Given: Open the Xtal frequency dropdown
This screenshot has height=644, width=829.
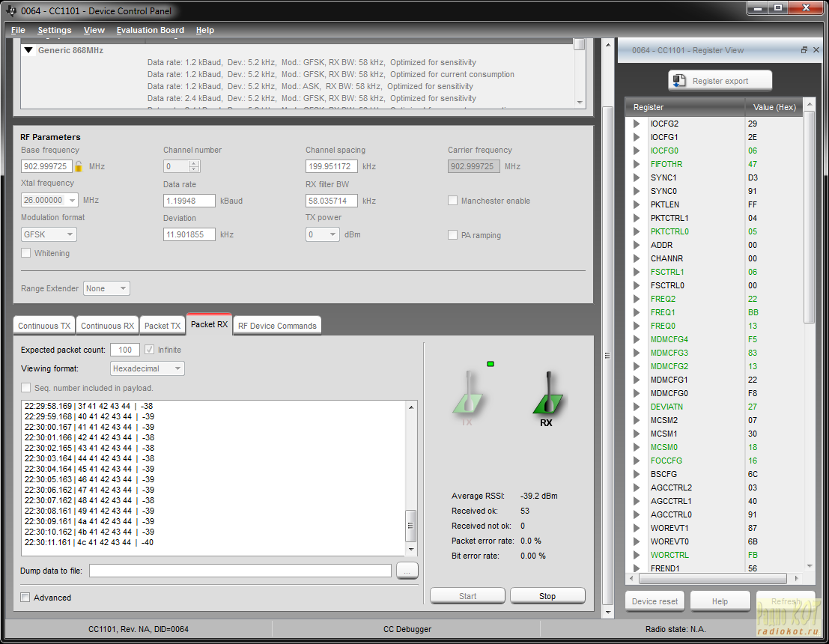Looking at the screenshot, I should (x=72, y=200).
